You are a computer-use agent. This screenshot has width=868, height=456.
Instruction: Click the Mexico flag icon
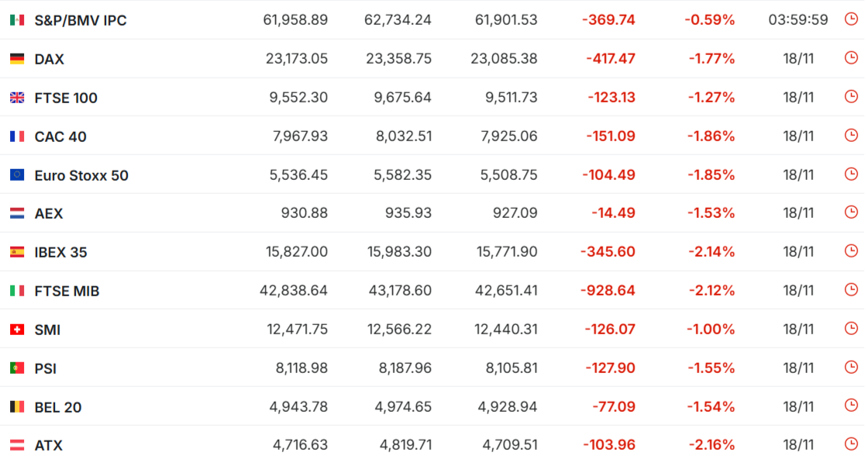pyautogui.click(x=17, y=20)
